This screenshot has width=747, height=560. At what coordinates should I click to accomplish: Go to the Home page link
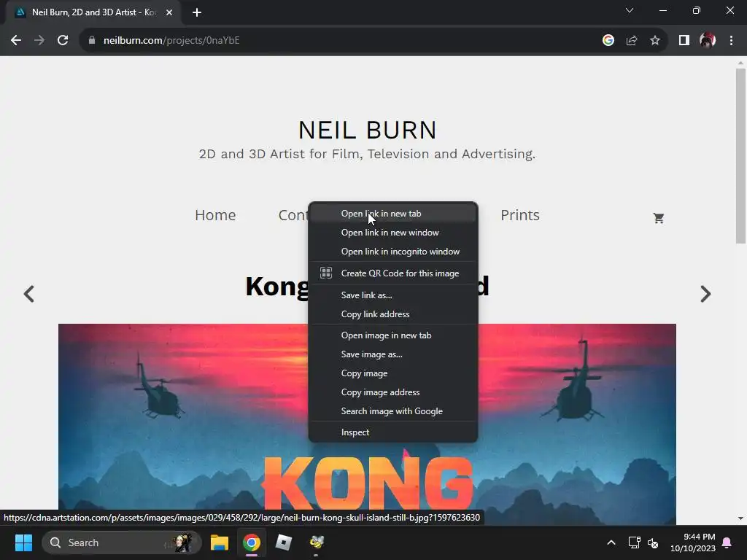[215, 215]
